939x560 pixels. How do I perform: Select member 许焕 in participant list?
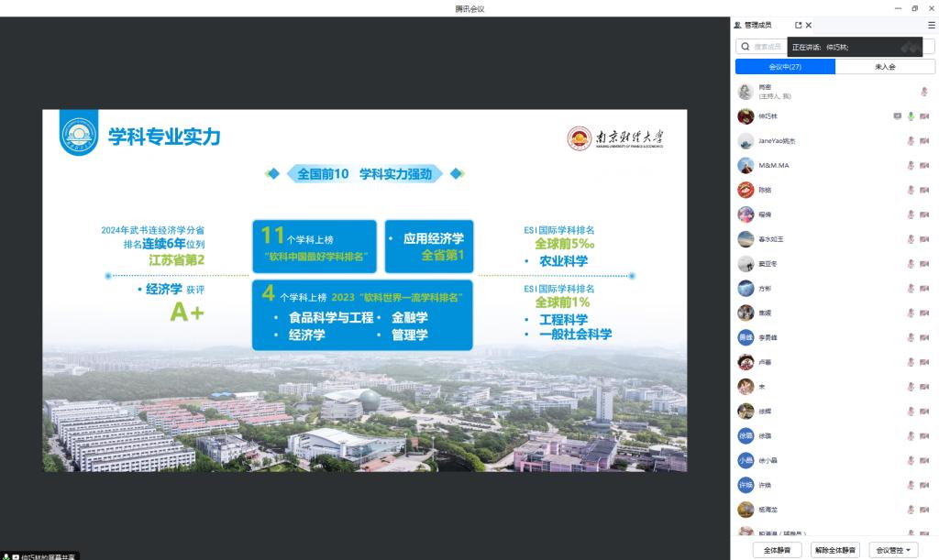pyautogui.click(x=764, y=485)
